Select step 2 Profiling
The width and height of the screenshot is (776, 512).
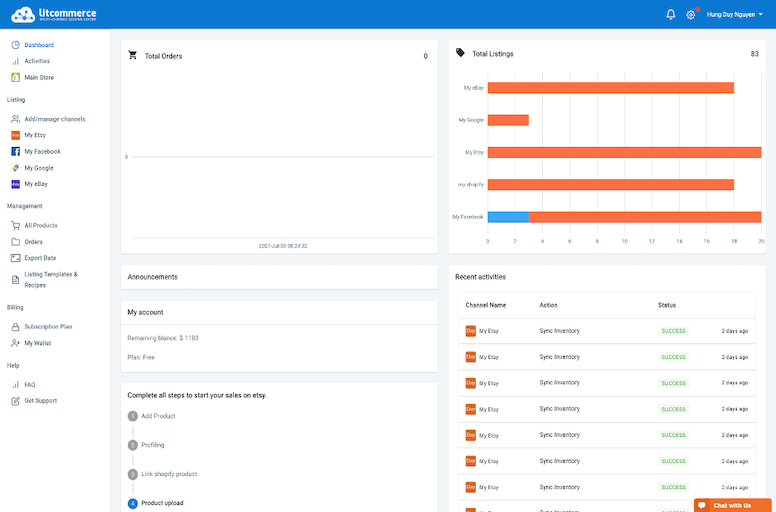(146, 445)
